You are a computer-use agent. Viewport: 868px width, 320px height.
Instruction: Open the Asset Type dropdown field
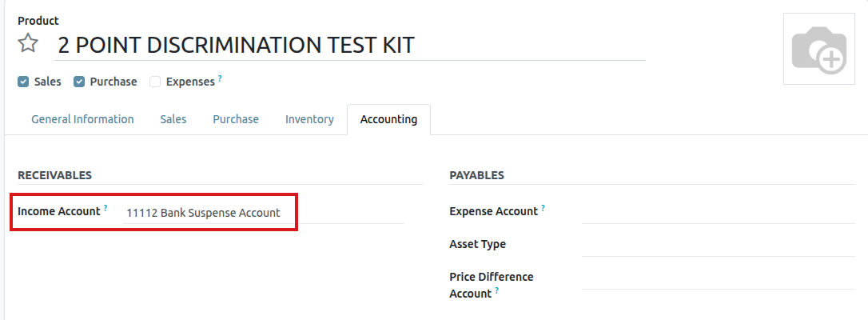[718, 245]
